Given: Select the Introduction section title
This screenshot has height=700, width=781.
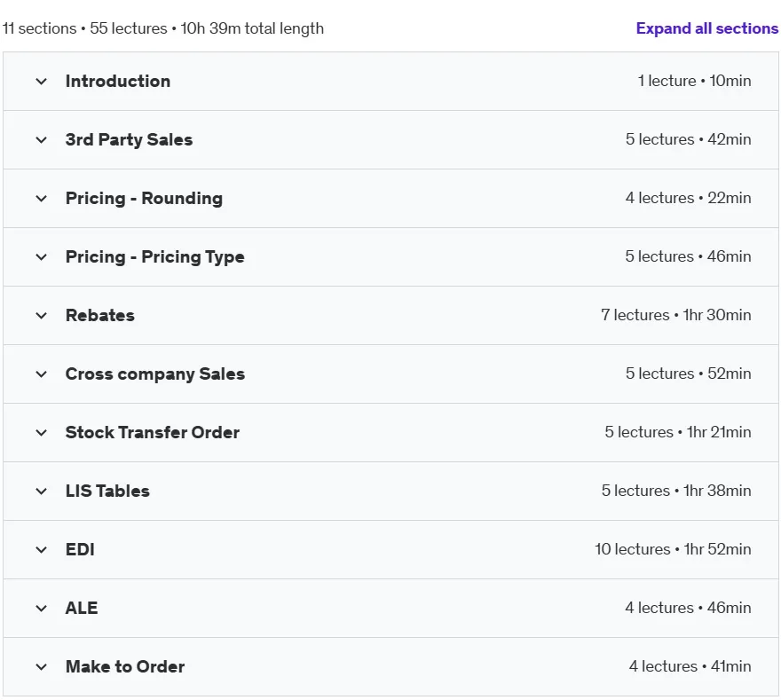Looking at the screenshot, I should [118, 81].
